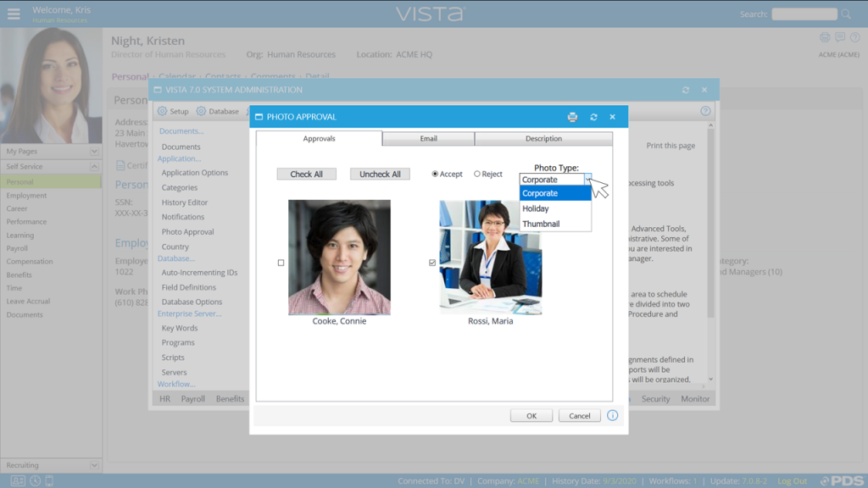Image resolution: width=868 pixels, height=488 pixels.
Task: Choose Holiday from Photo Type list
Action: 555,208
